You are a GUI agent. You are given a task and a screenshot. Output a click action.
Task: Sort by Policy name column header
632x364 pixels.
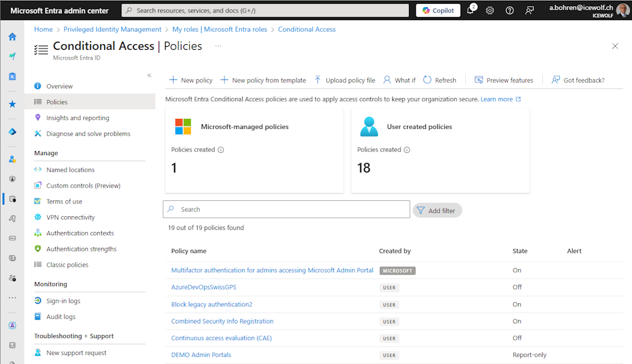pos(188,251)
